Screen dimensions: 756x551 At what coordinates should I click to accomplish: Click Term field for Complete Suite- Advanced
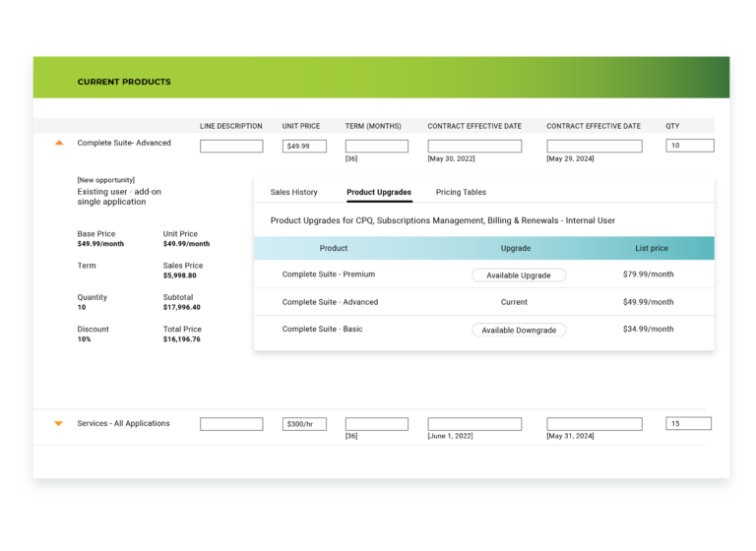(376, 146)
